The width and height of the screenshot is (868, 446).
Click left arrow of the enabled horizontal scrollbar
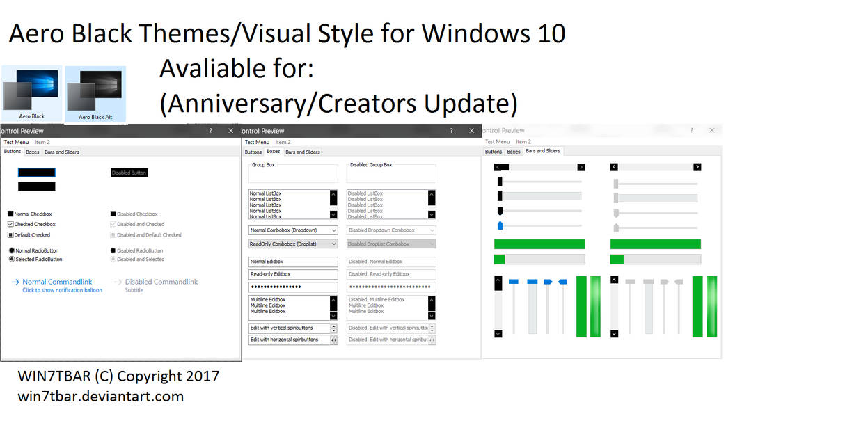coord(498,167)
